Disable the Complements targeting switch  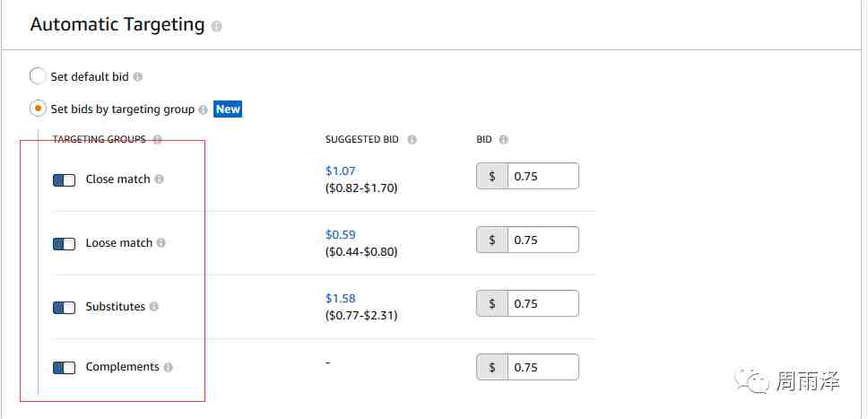pos(65,368)
